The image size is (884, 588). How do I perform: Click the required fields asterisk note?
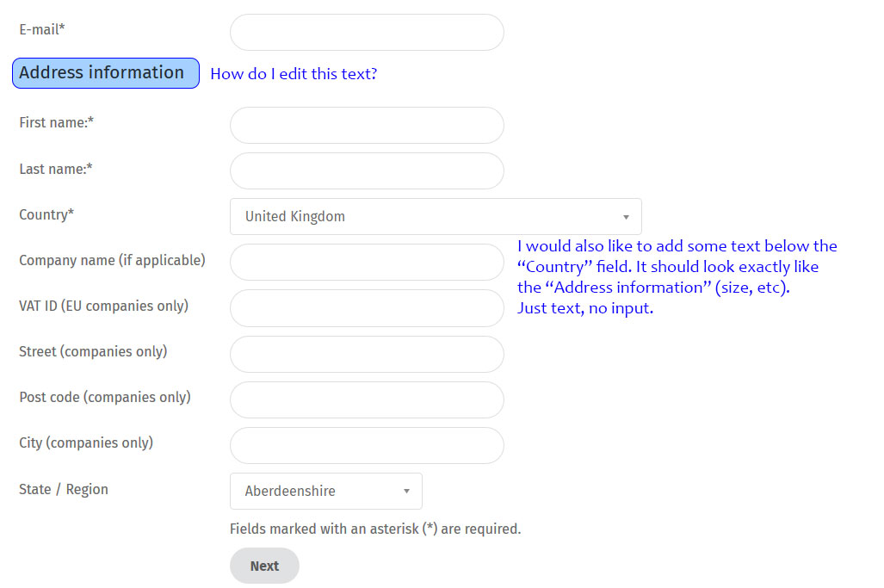(x=375, y=529)
